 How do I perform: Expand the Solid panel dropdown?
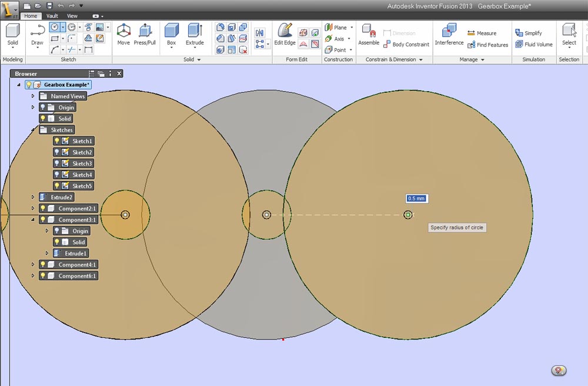pyautogui.click(x=199, y=59)
